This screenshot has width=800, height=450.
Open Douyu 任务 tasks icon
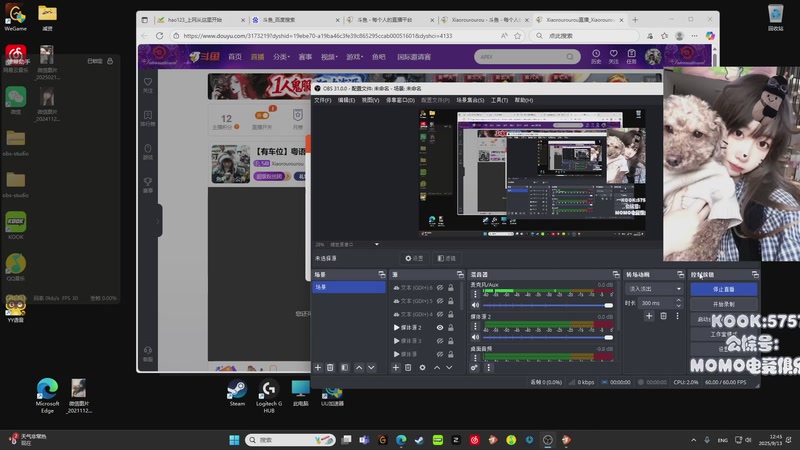[x=631, y=56]
